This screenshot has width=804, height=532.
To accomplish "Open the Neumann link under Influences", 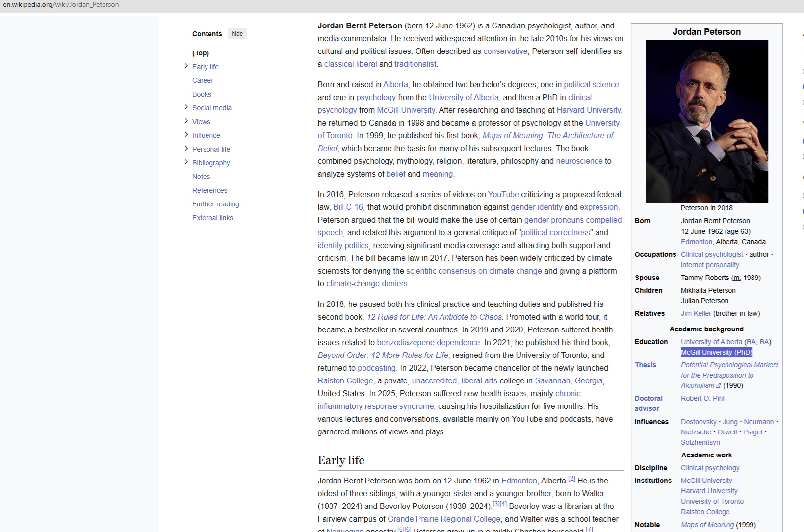I will (x=758, y=422).
